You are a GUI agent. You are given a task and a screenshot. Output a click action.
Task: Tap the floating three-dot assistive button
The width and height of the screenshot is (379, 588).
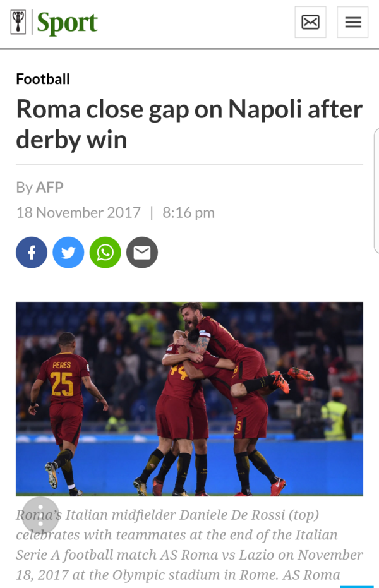click(40, 516)
